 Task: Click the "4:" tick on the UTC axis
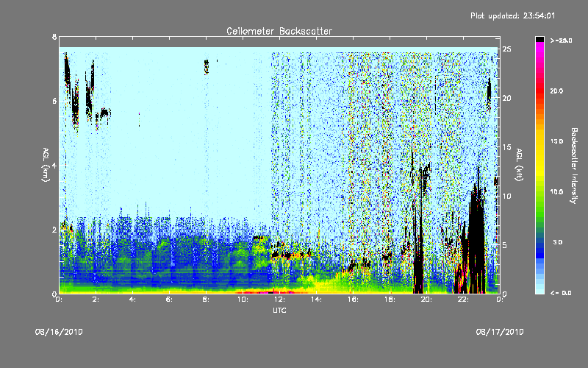[132, 300]
